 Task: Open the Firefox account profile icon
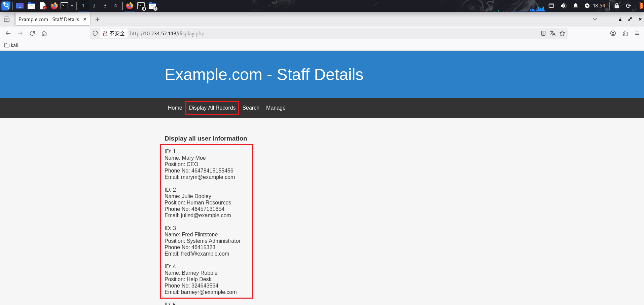(x=613, y=33)
